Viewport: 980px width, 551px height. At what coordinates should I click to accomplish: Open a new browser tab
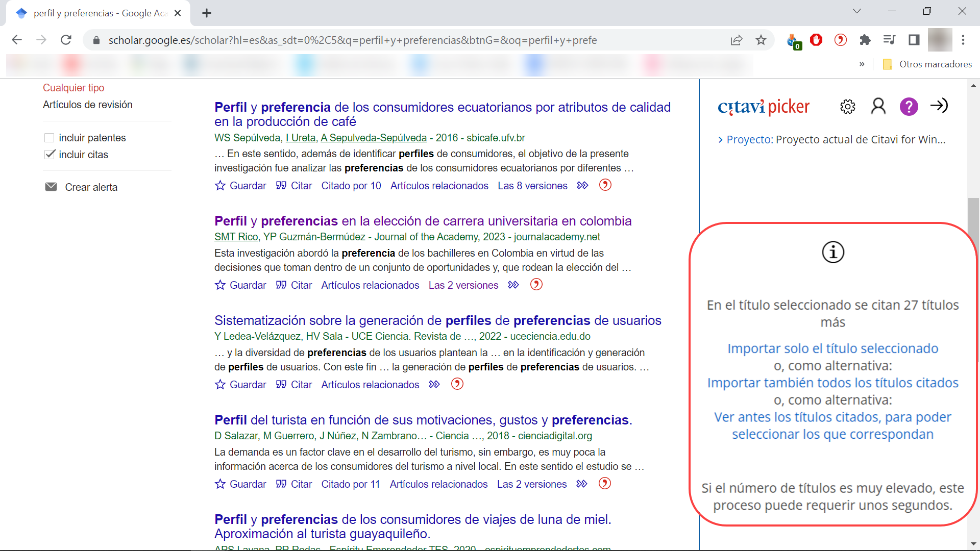click(x=206, y=13)
